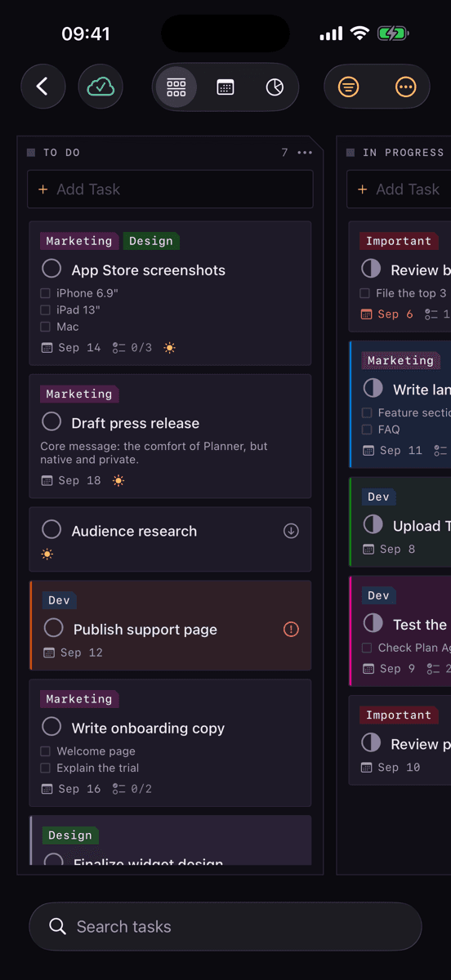Add a task in In Progress column
451x980 pixels.
click(399, 189)
